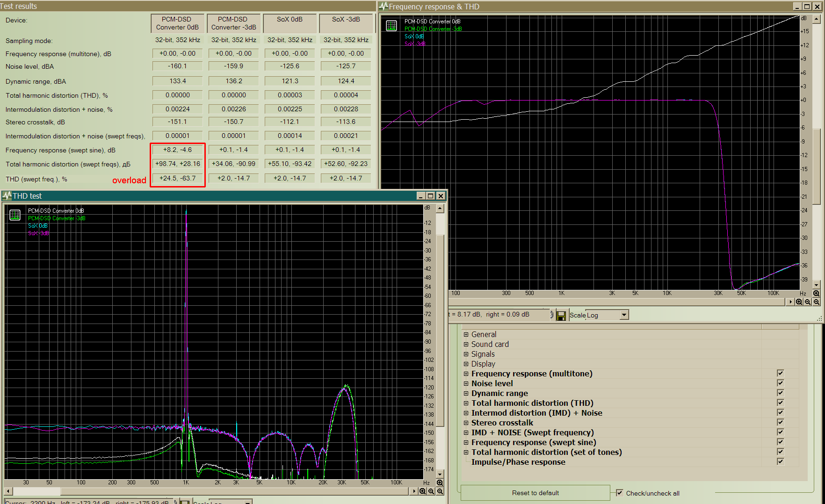The width and height of the screenshot is (825, 504).
Task: Expand the Sound card section
Action: [466, 345]
